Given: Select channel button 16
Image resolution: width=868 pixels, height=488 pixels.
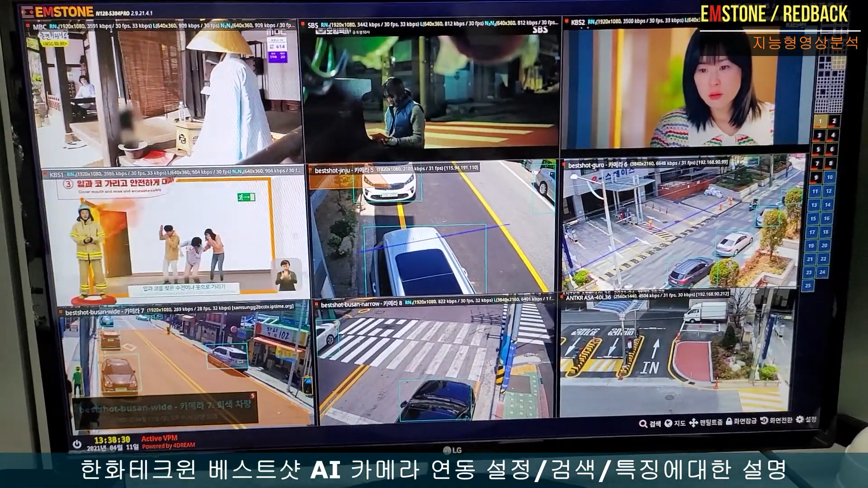Looking at the screenshot, I should click(827, 218).
